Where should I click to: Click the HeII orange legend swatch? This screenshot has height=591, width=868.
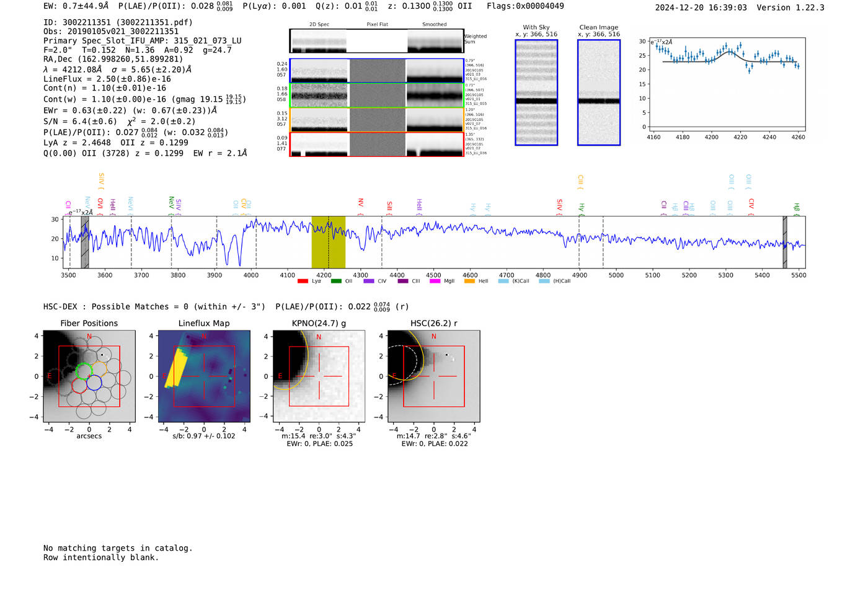[469, 281]
